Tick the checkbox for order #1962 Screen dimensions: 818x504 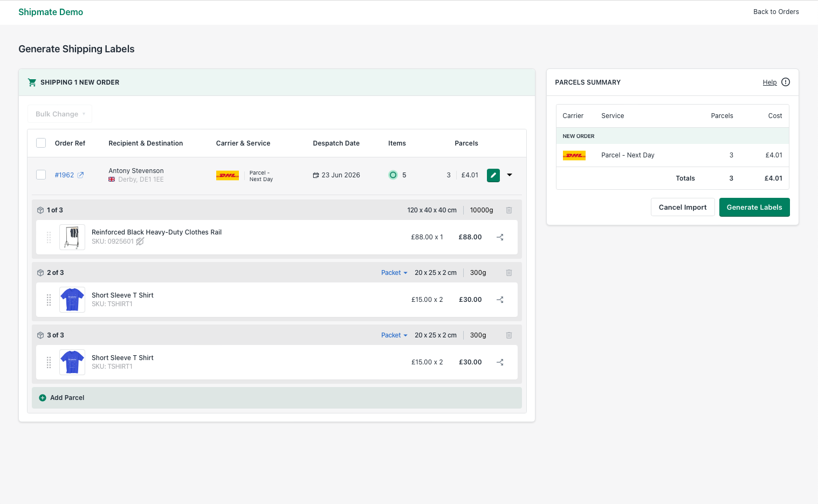coord(41,175)
